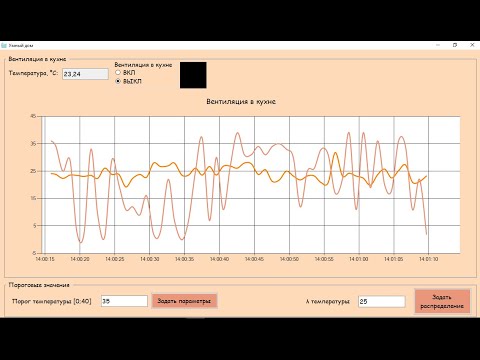
Task: Click the 14:01:00 time axis label
Action: (359, 259)
